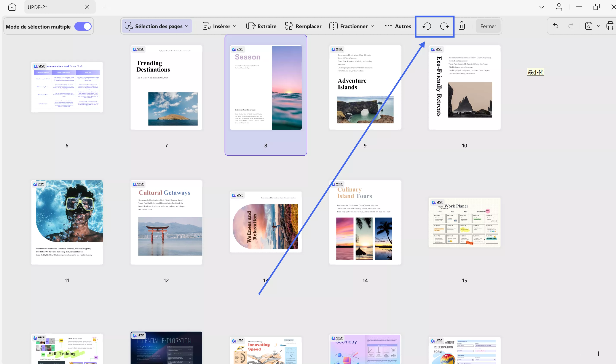Open the print icon
This screenshot has width=616, height=364.
(611, 26)
